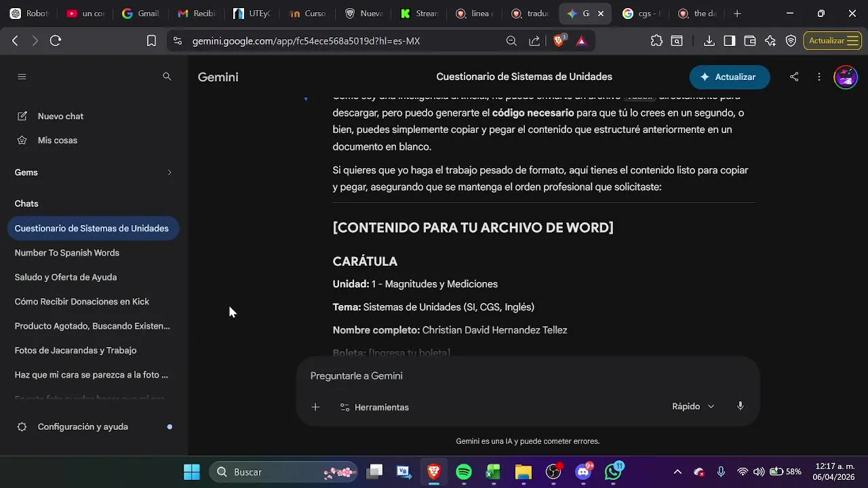
Task: Open chat Fotos de Jacarandas y Trabajo
Action: (93, 350)
